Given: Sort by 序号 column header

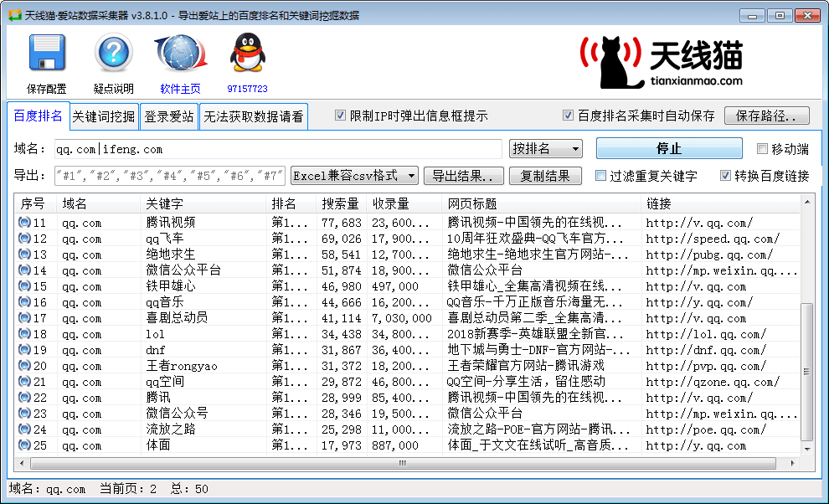Looking at the screenshot, I should click(x=35, y=203).
